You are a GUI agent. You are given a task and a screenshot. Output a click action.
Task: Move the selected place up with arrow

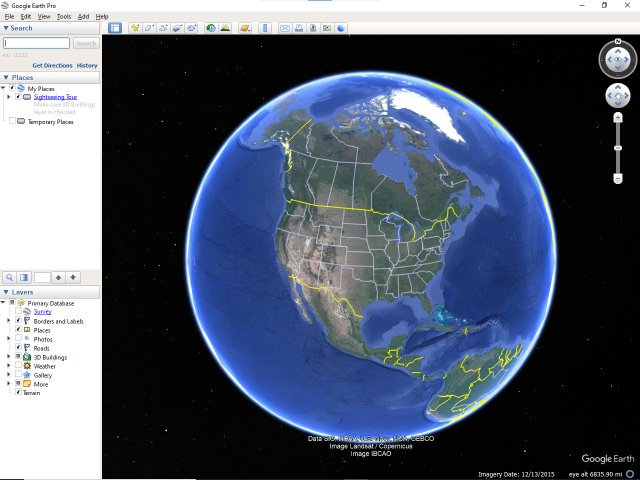tap(58, 278)
